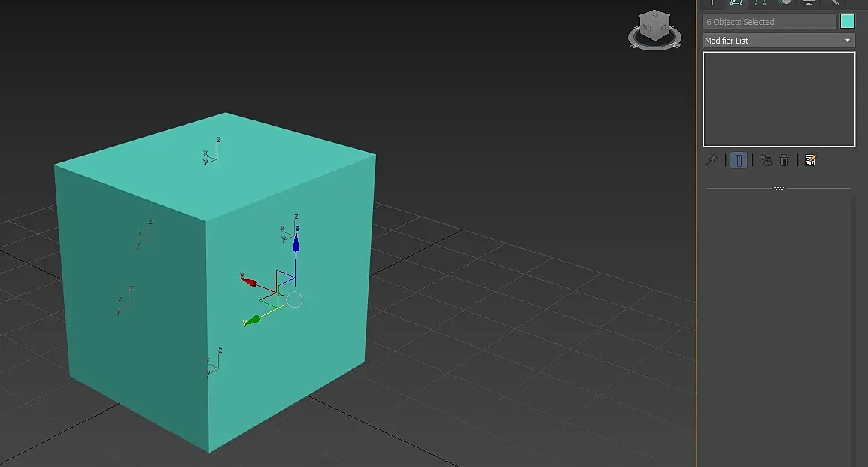Open the Utilities wrench tab
The height and width of the screenshot is (467, 868).
[x=832, y=3]
